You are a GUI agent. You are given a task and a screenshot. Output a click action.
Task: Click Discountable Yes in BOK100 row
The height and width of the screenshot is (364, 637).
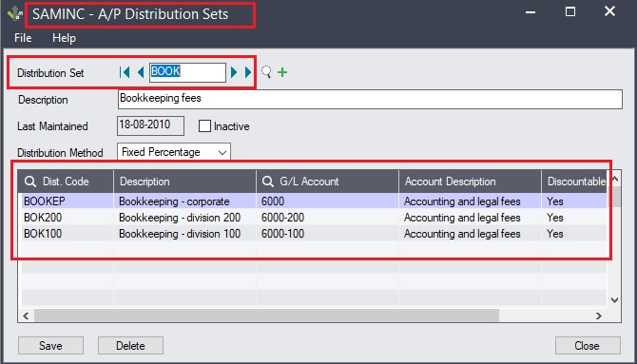tap(574, 234)
